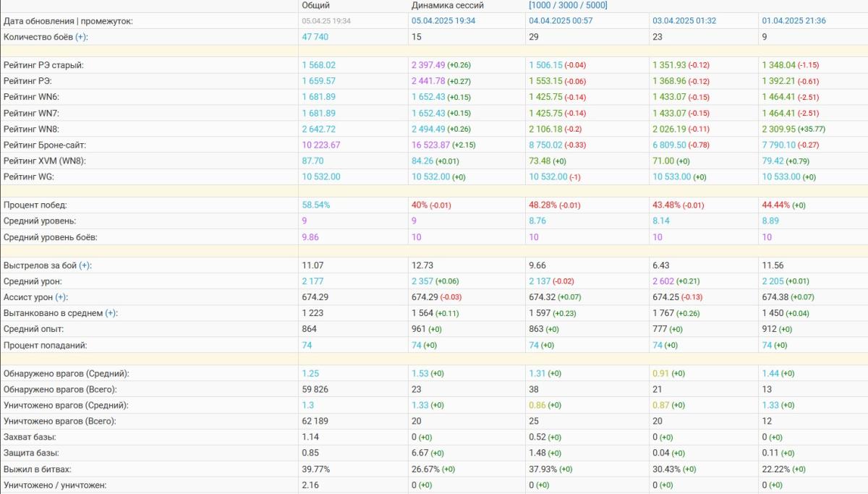Click WN8 value 2 026.19
Image resolution: width=868 pixels, height=494 pixels.
click(669, 129)
